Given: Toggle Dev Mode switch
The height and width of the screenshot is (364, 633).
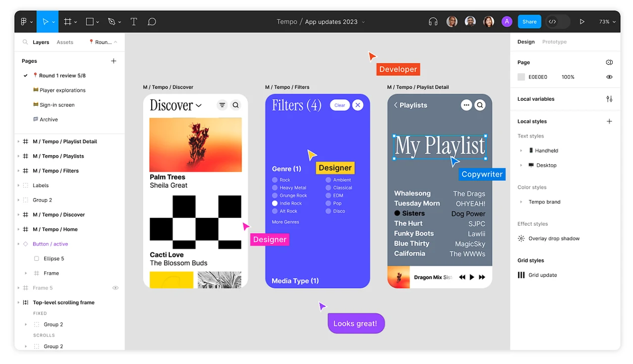Looking at the screenshot, I should click(557, 22).
